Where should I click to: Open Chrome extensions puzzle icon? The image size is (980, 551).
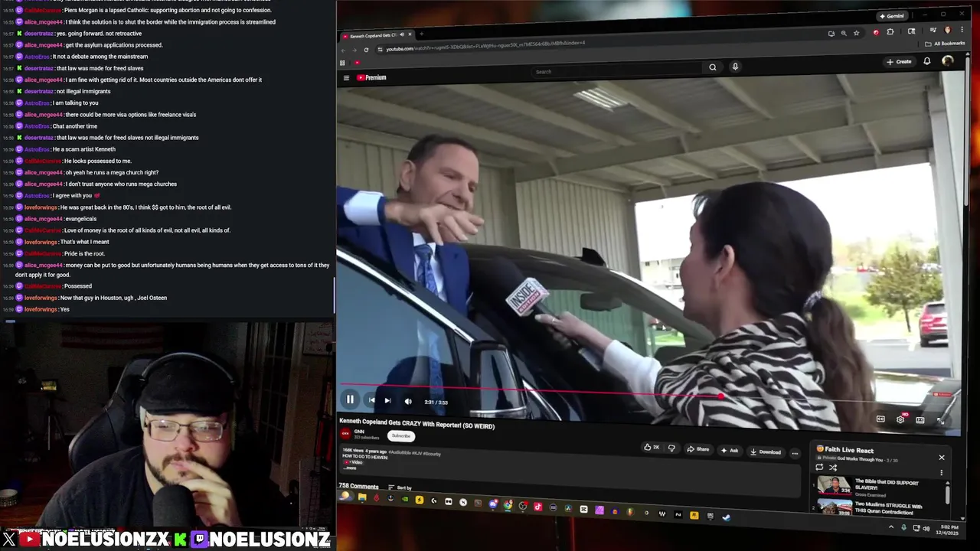coord(890,31)
